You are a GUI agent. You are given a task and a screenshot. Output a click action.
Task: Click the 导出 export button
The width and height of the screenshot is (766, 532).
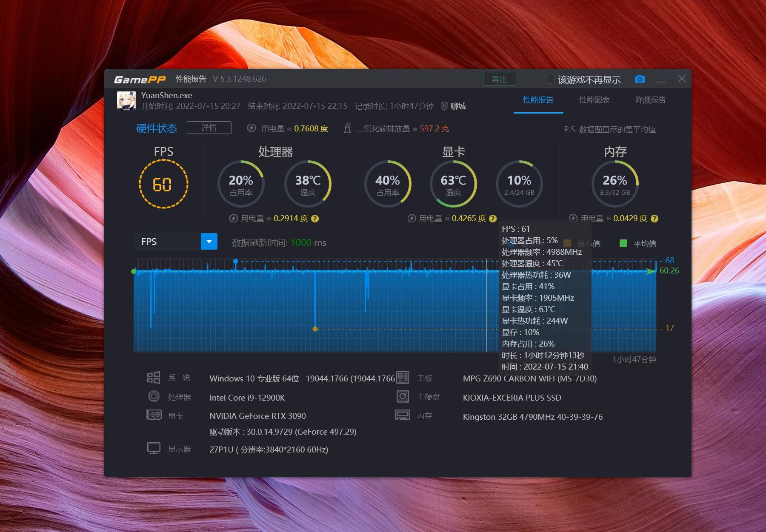[x=499, y=79]
